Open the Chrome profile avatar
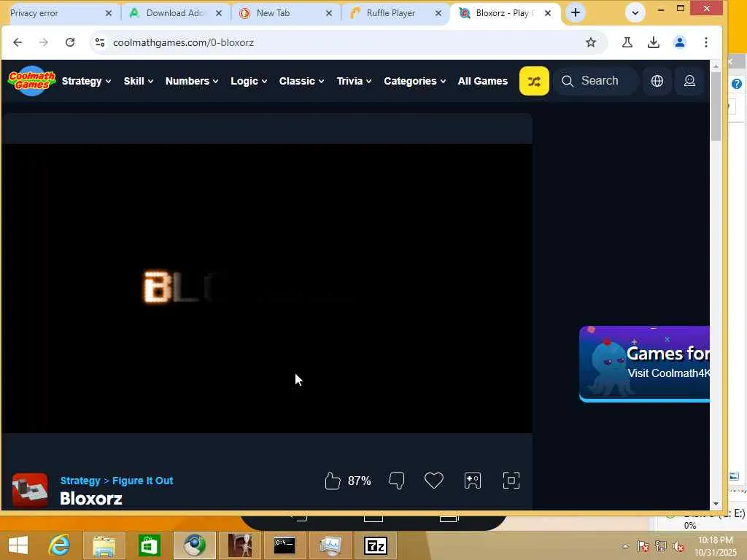This screenshot has height=560, width=747. [x=679, y=42]
